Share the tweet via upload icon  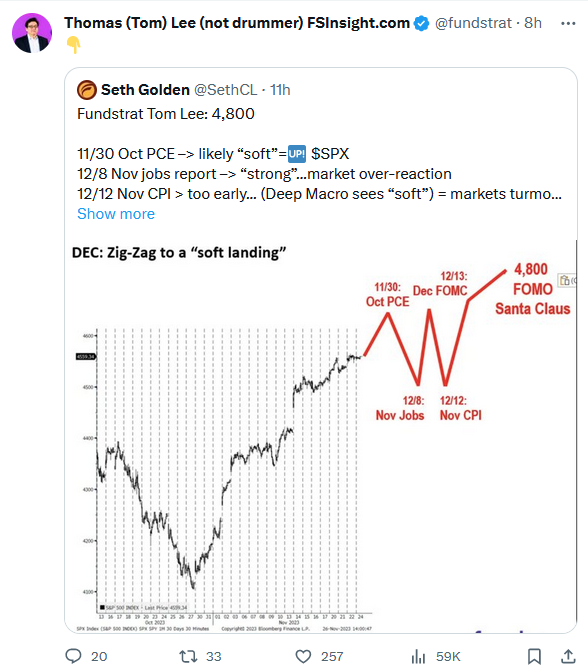568,656
